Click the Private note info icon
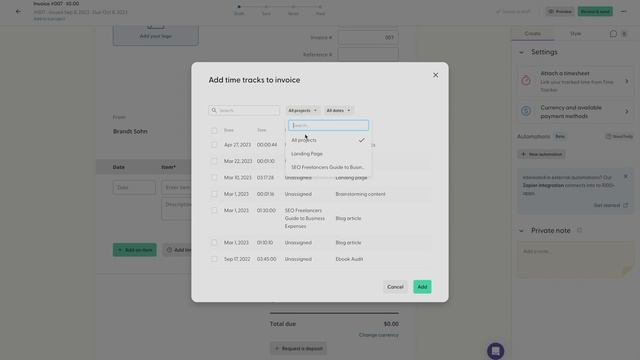 click(x=579, y=230)
